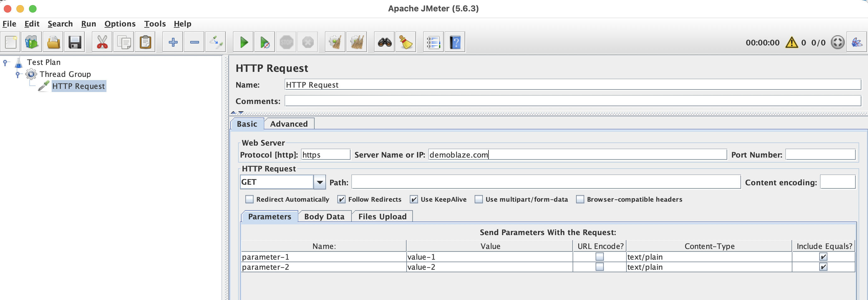
Task: Click the yellow warning log icon
Action: [x=791, y=43]
